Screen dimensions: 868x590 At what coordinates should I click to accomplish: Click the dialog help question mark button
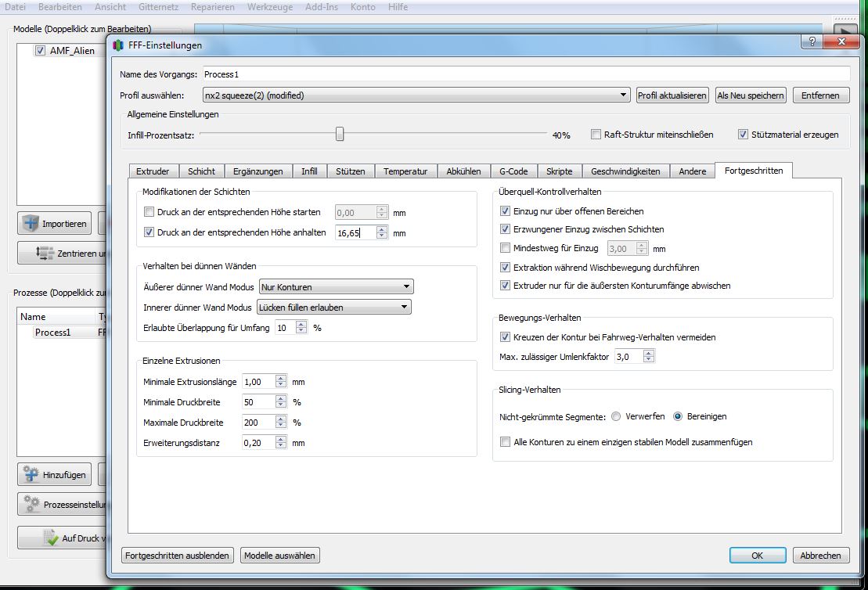click(x=812, y=41)
